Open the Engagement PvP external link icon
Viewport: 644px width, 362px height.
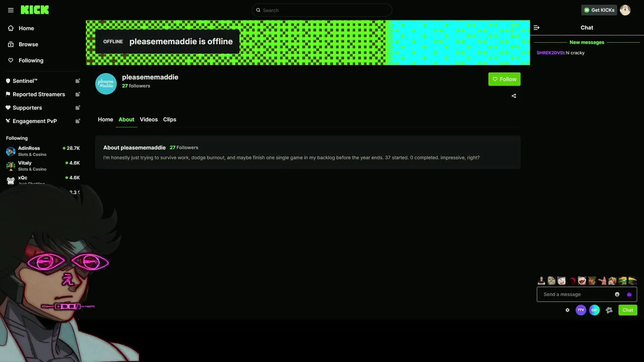(x=77, y=121)
